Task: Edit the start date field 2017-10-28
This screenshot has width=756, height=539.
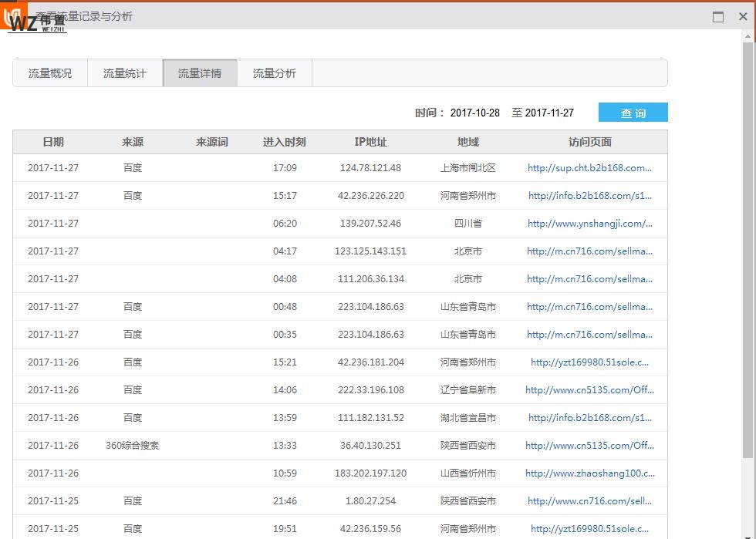Action: point(474,113)
